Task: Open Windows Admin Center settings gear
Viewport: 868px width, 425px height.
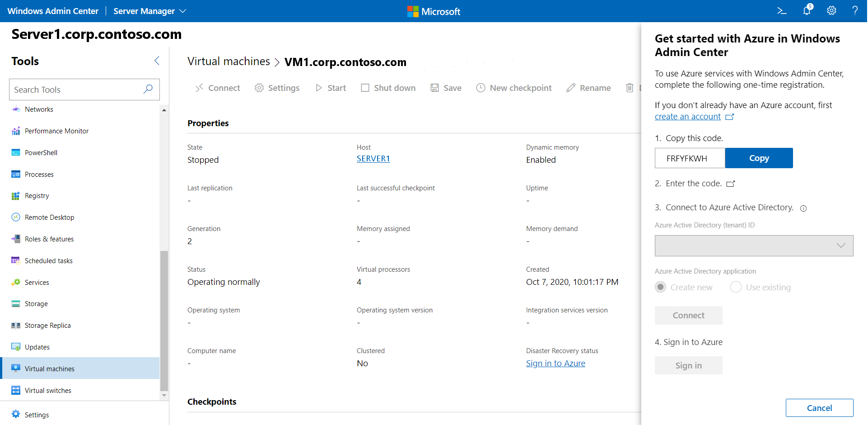Action: tap(831, 10)
